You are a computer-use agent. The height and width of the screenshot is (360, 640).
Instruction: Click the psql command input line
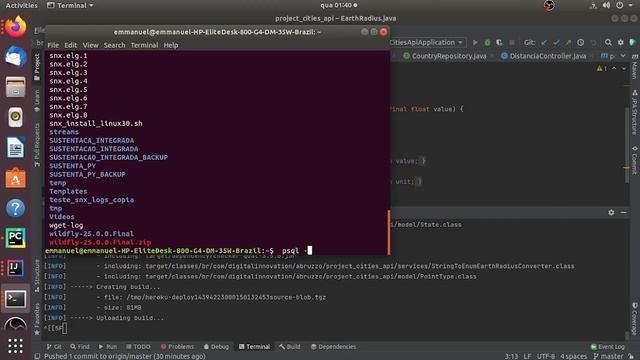[178, 251]
